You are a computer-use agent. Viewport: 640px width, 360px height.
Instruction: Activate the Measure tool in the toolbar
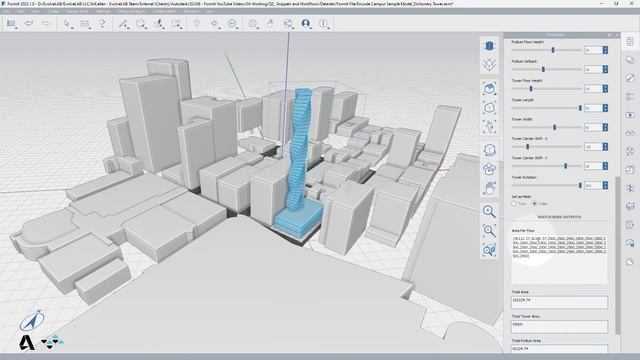[84, 24]
